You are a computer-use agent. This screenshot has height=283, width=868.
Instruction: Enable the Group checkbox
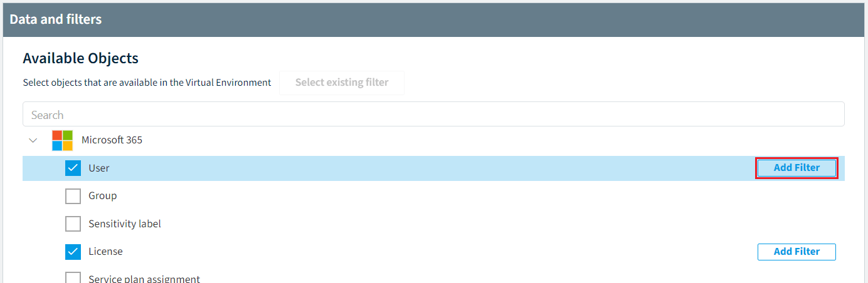tap(73, 196)
